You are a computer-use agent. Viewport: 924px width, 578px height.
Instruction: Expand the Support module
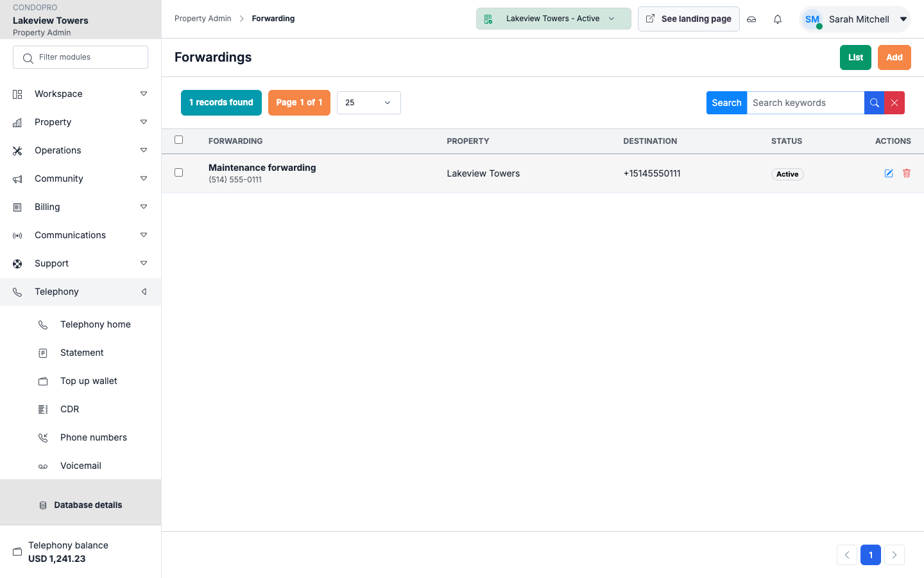coord(144,263)
